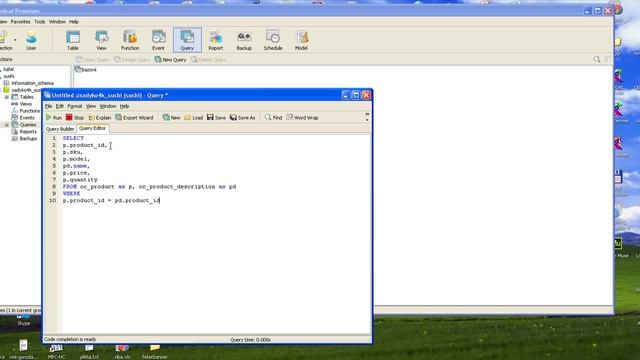Select information_schema database in tree

32,83
